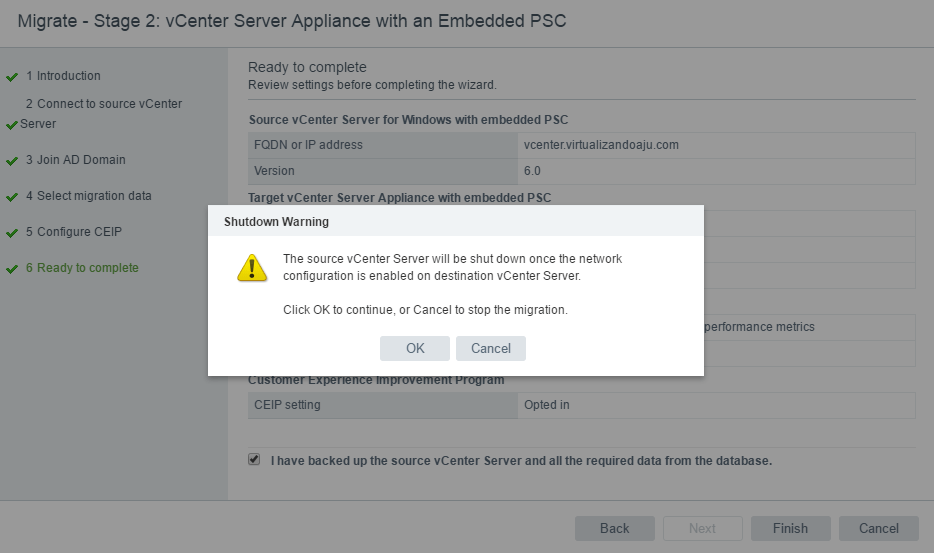Screen dimensions: 934x553
Task: Click the green checkmark beside Join AD Domain
Action: (12, 161)
